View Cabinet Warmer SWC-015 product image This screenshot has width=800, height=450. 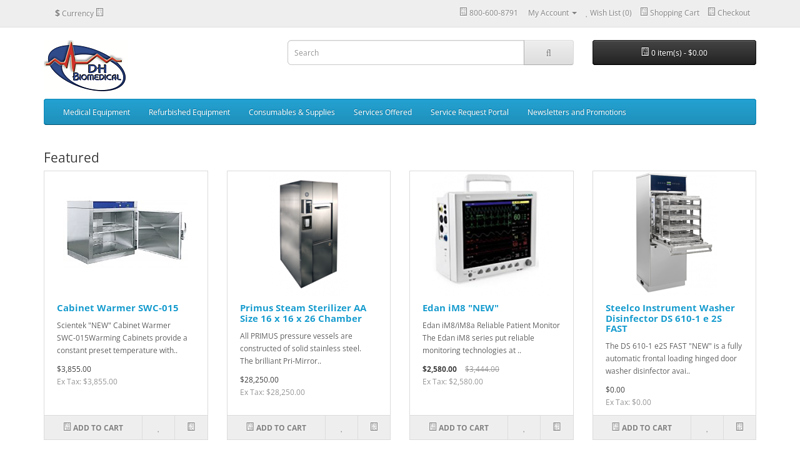click(x=126, y=233)
